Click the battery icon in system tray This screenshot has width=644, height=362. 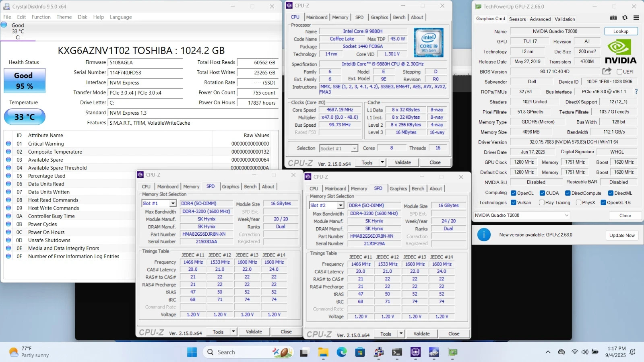click(595, 352)
